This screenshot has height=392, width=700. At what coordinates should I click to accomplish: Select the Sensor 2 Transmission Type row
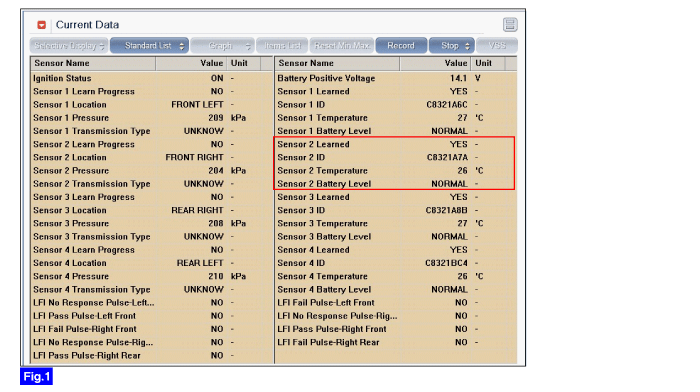[152, 184]
